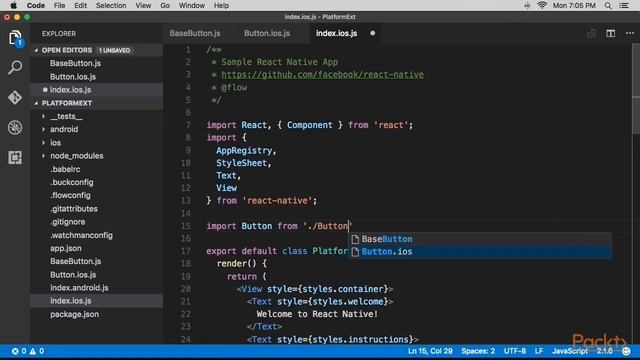Click the Open Changes icon beside Split Editor
The image size is (640, 360).
pyautogui.click(x=591, y=33)
